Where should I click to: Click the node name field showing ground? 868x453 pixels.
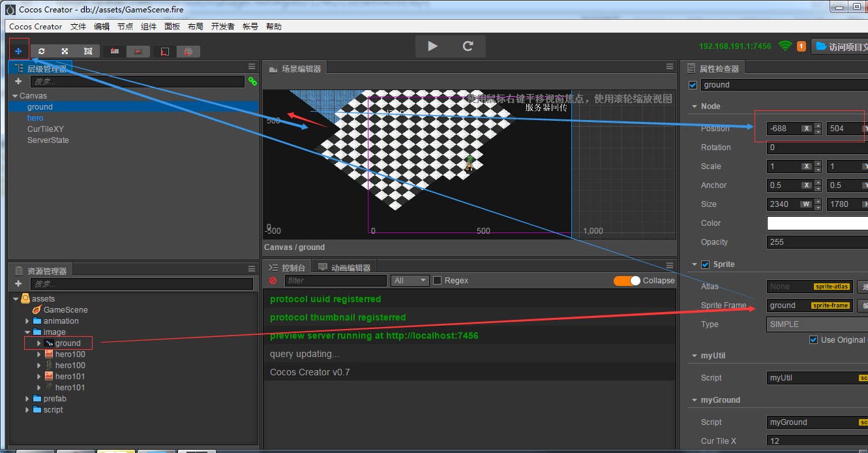click(785, 85)
